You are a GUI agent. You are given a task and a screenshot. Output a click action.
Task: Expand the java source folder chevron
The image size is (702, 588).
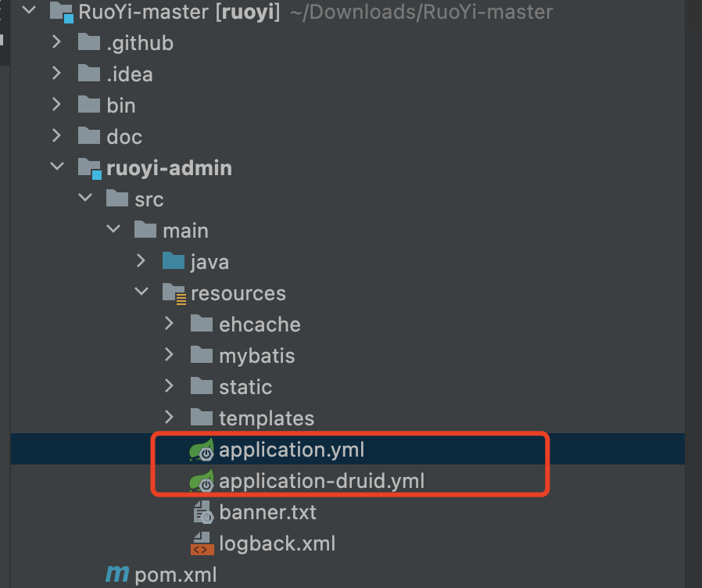pos(141,260)
